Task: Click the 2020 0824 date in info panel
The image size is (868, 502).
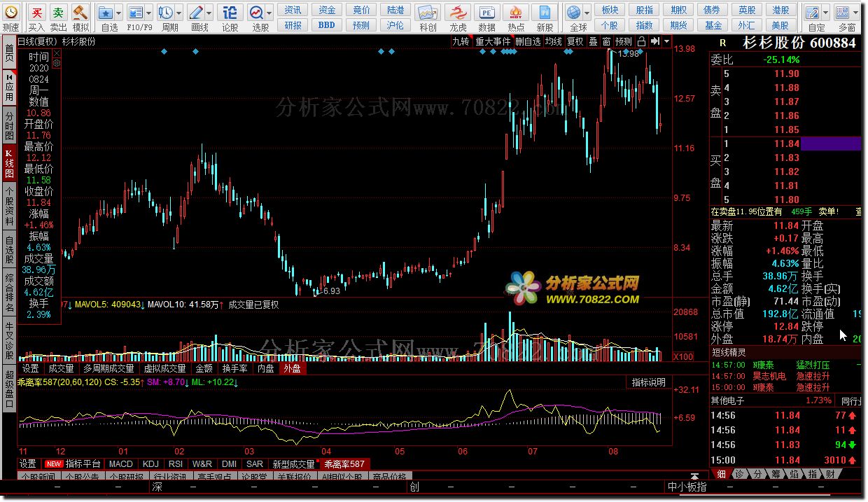Action: click(38, 74)
